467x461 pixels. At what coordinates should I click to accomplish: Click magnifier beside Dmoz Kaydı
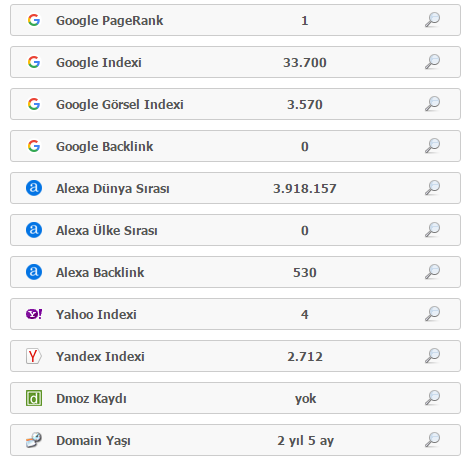point(432,398)
